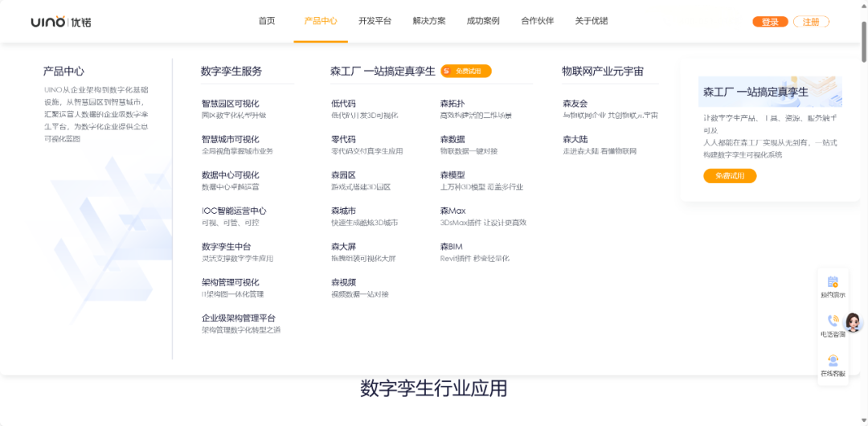Viewport: 868px width, 426px height.
Task: Click the 走进森大陆 看懂物联网 description
Action: tap(600, 151)
